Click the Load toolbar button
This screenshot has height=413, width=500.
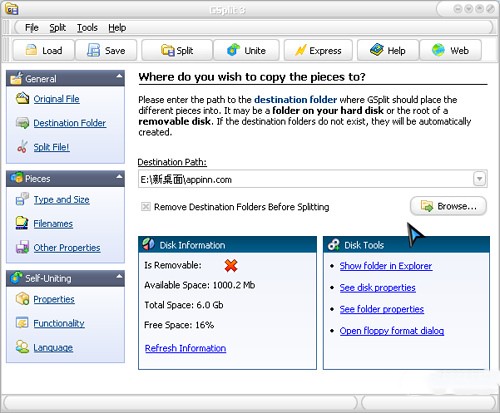click(x=43, y=50)
